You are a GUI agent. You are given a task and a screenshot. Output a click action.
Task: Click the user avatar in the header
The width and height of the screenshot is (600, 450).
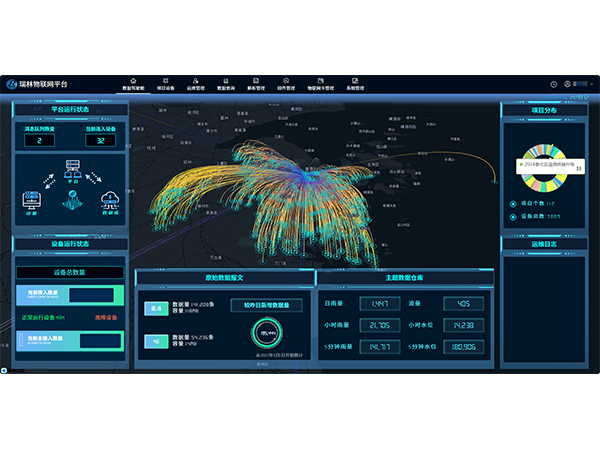coord(566,84)
